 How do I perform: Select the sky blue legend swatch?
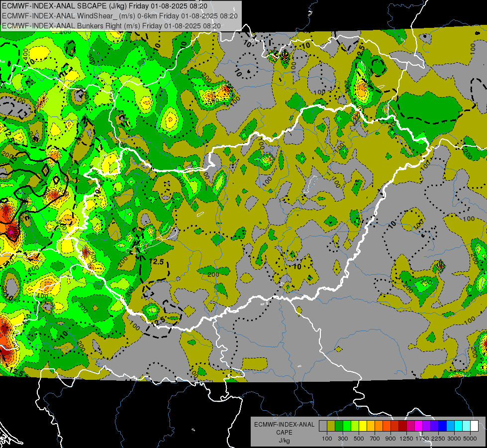tap(450, 426)
